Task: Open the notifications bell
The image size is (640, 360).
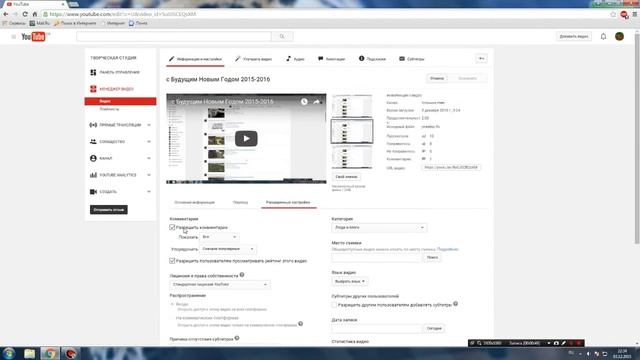Action: pos(603,36)
